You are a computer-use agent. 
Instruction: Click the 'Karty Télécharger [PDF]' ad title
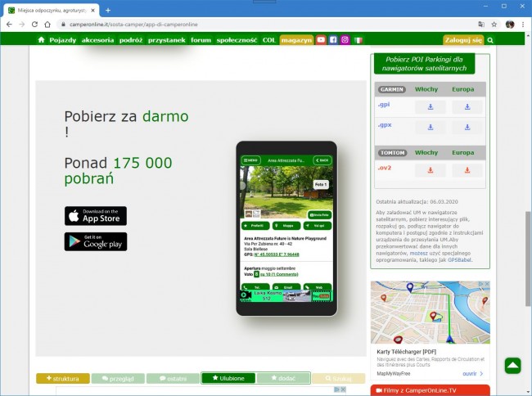point(407,352)
